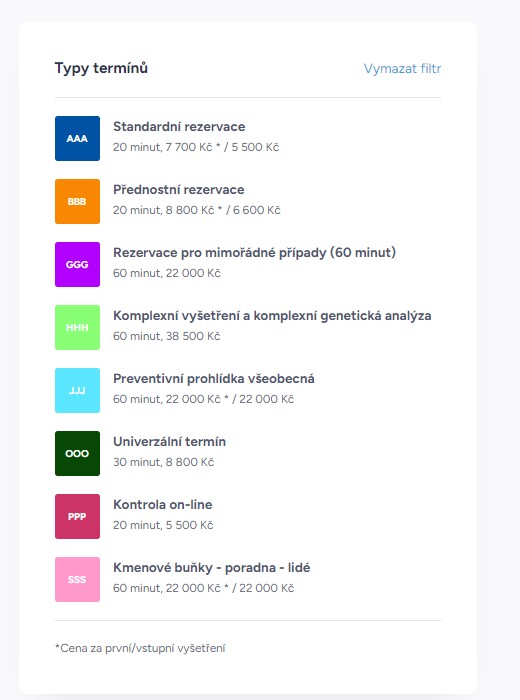Viewport: 520px width, 700px height.
Task: Choose the purple GGG badge
Action: pyautogui.click(x=77, y=264)
